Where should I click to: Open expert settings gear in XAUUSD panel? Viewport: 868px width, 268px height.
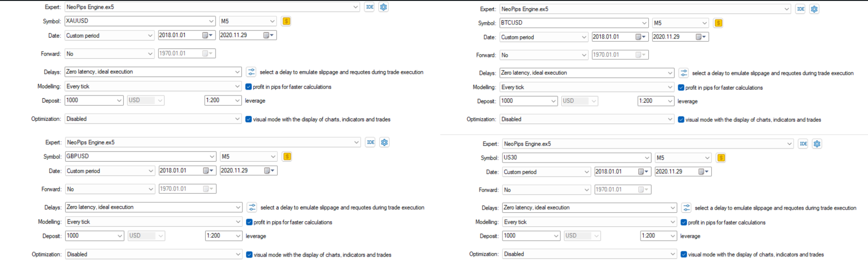coord(384,7)
